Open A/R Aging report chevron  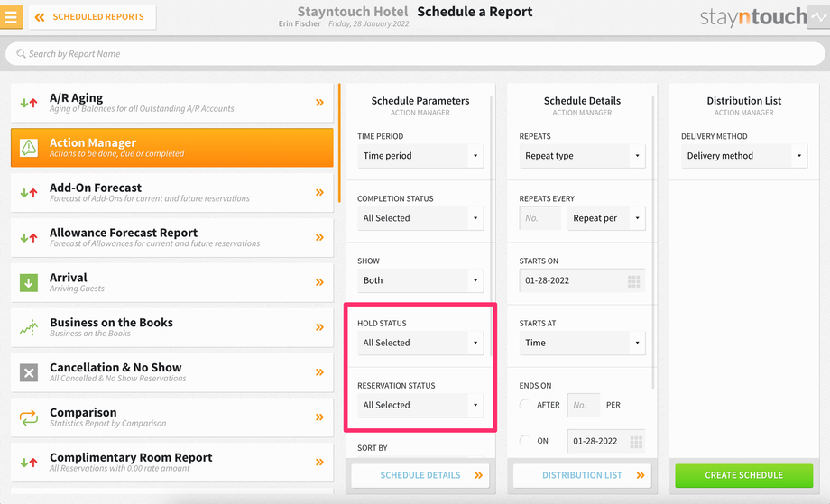[319, 103]
